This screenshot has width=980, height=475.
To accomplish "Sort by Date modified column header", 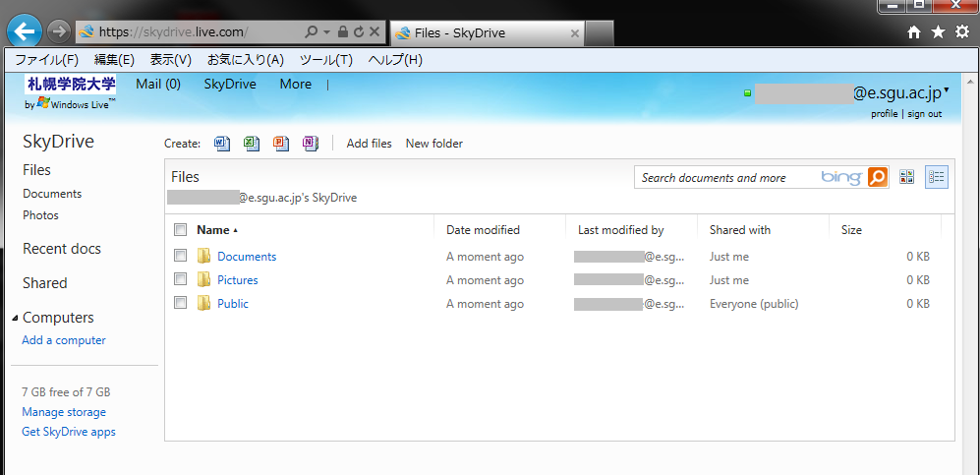I will [x=484, y=230].
